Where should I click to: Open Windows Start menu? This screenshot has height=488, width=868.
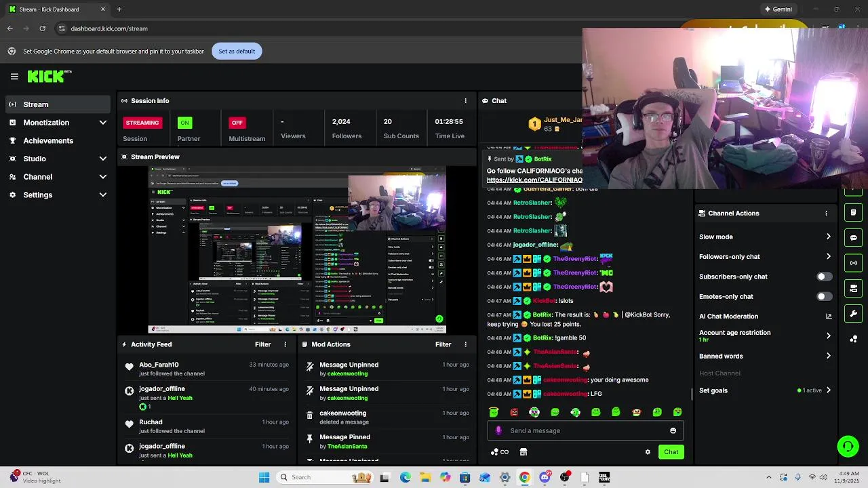[264, 477]
